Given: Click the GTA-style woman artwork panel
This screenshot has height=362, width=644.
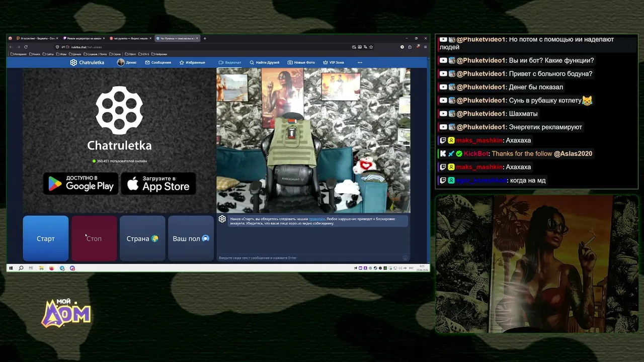Looking at the screenshot, I should pyautogui.click(x=537, y=264).
